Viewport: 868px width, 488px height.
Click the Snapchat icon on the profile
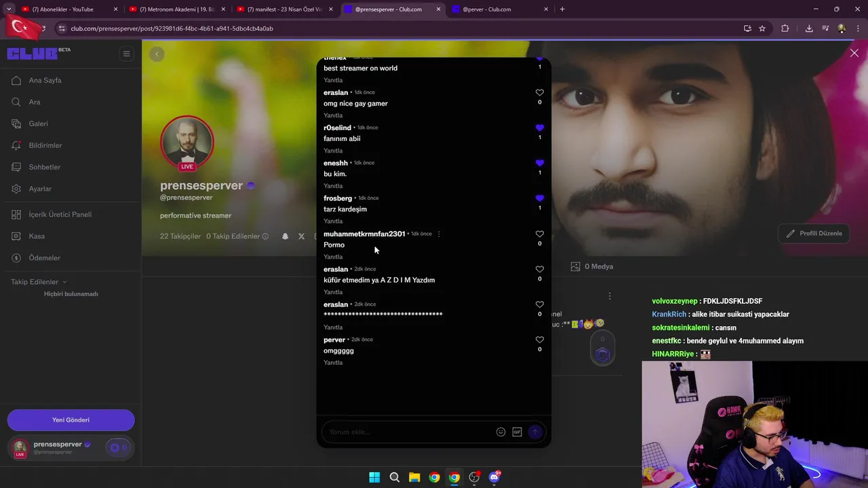285,237
